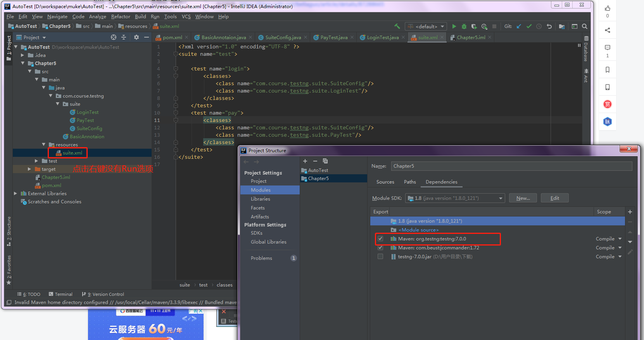Click the Build project hammer icon
The width and height of the screenshot is (644, 340).
(397, 26)
